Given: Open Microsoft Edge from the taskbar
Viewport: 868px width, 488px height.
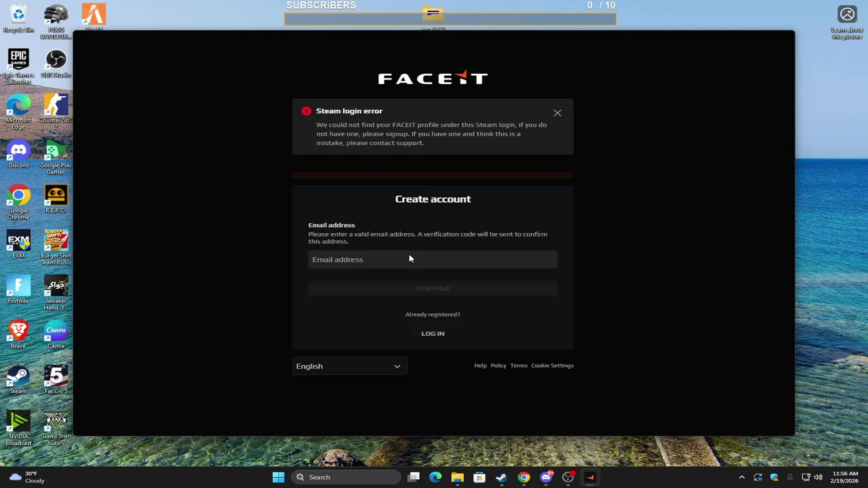Looking at the screenshot, I should [435, 477].
